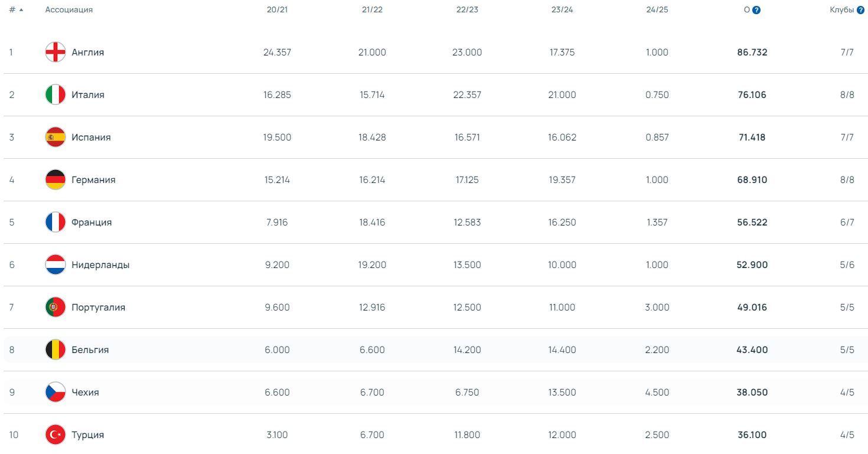
Task: Click the help icon next to Клубы
Action: pos(860,10)
